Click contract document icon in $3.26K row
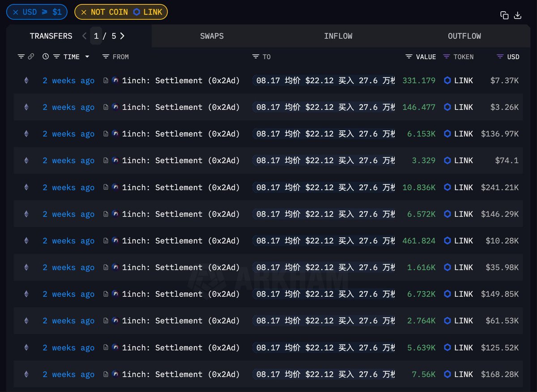Image resolution: width=537 pixels, height=392 pixels. tap(106, 107)
